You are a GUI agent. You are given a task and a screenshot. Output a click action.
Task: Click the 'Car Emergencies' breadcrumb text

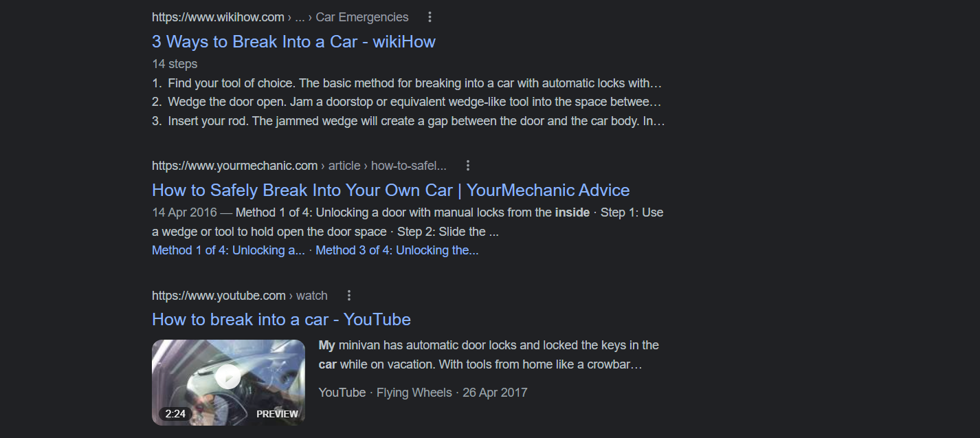tap(362, 17)
